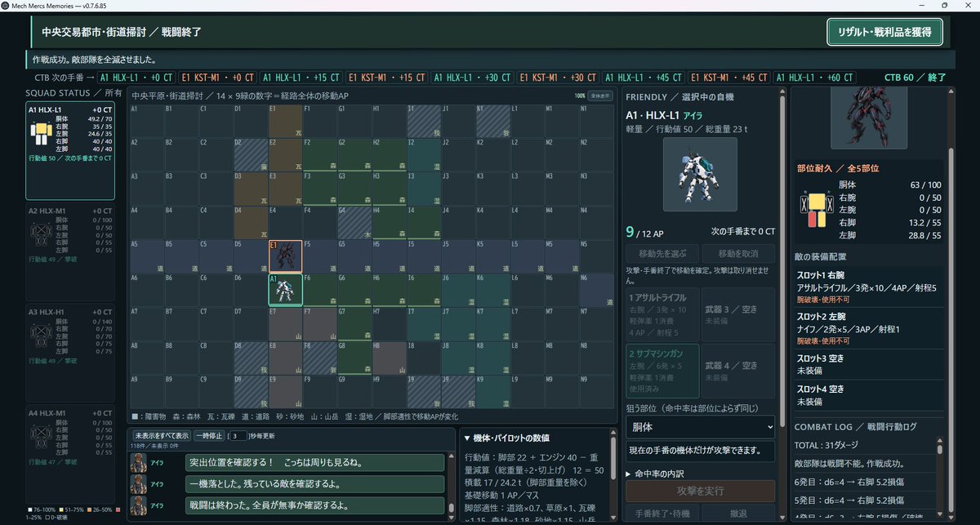Open the destroyed A3 HLX-H1 squad card
980x525 pixels.
pyautogui.click(x=70, y=354)
